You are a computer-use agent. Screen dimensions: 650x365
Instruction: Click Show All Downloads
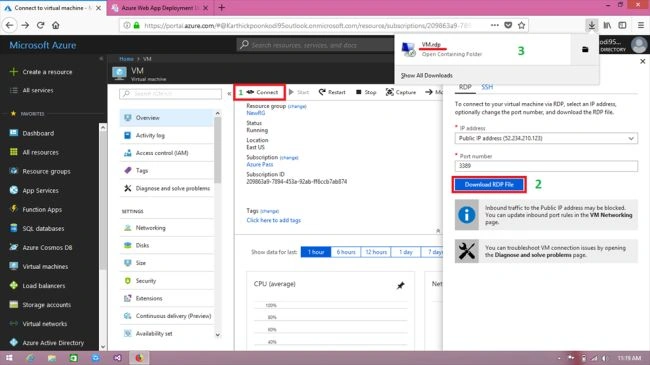click(x=427, y=75)
